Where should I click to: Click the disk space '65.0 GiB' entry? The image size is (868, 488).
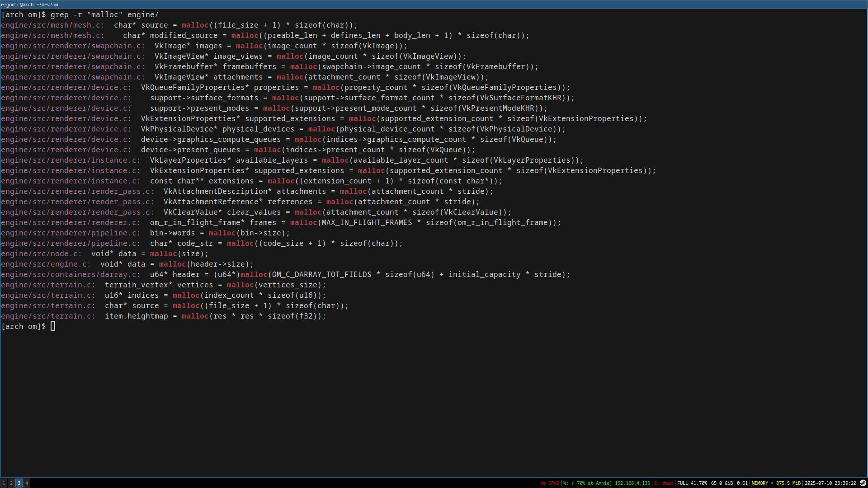(x=722, y=483)
